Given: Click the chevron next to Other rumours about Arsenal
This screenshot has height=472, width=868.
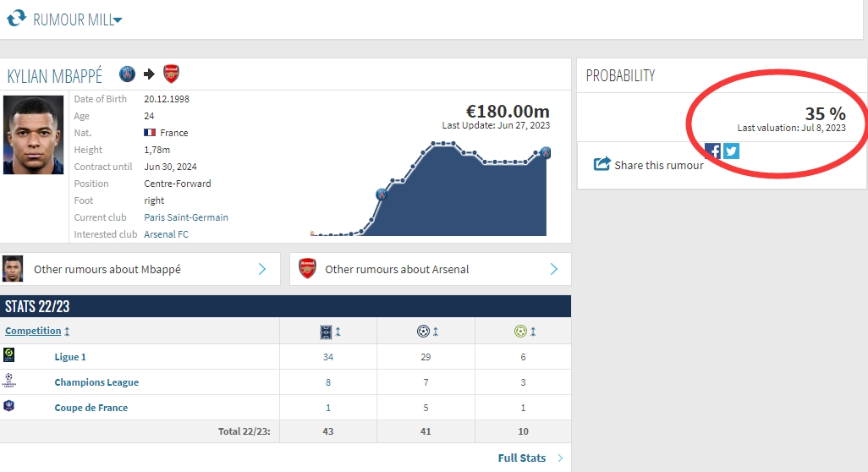Looking at the screenshot, I should 554,270.
